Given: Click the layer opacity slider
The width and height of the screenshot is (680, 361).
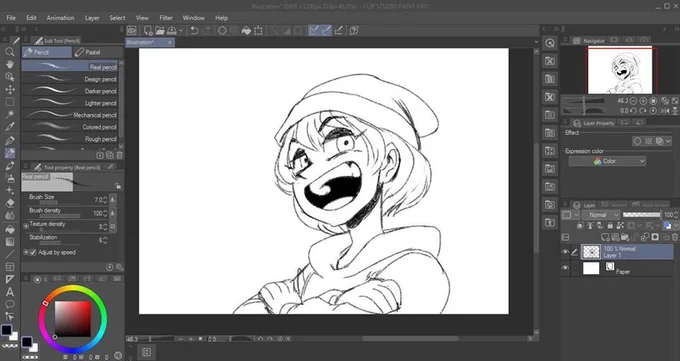Looking at the screenshot, I should point(642,214).
